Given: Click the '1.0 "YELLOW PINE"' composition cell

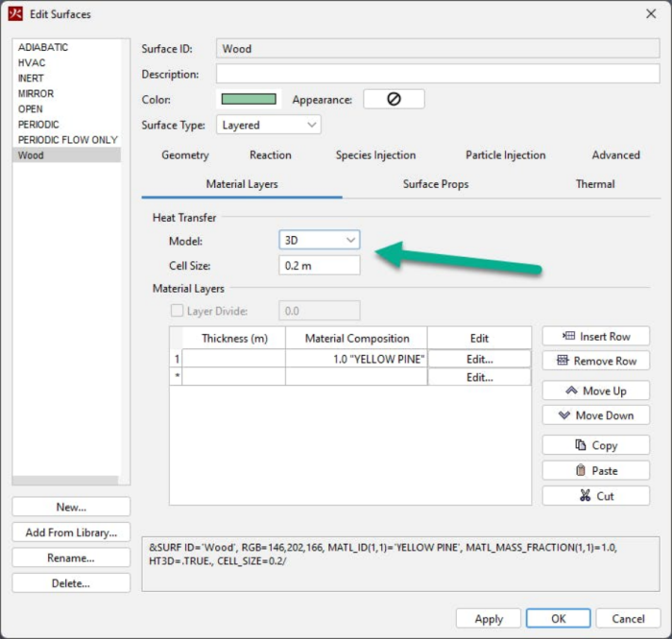Looking at the screenshot, I should tap(356, 359).
